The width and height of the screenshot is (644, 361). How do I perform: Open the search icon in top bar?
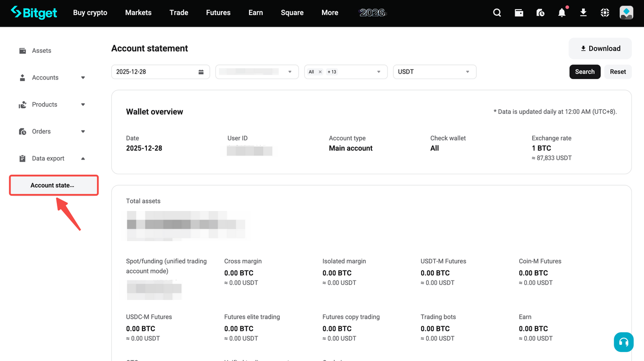pyautogui.click(x=497, y=13)
